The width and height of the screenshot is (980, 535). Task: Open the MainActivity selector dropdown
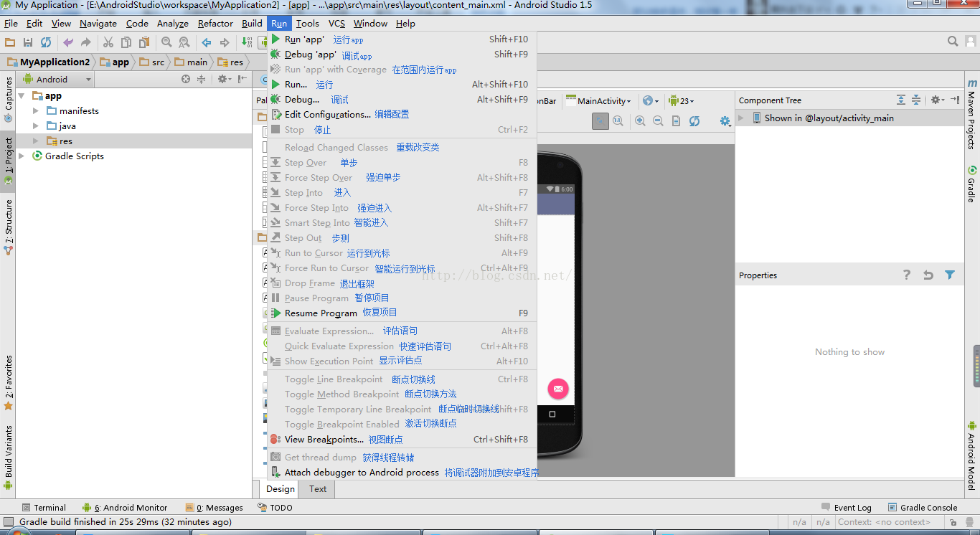point(599,101)
